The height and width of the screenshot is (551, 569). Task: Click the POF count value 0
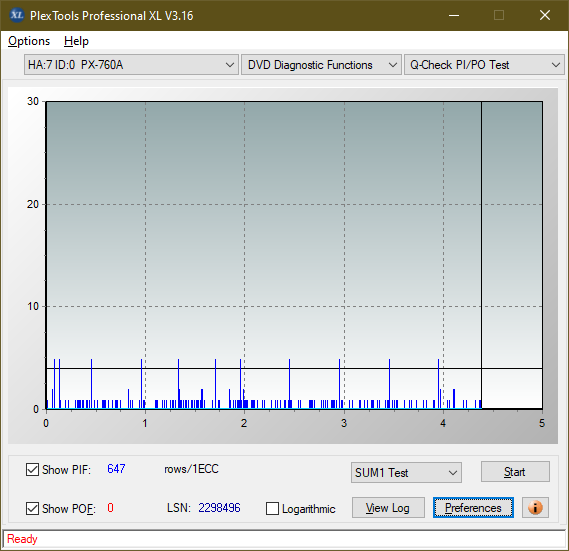[110, 508]
